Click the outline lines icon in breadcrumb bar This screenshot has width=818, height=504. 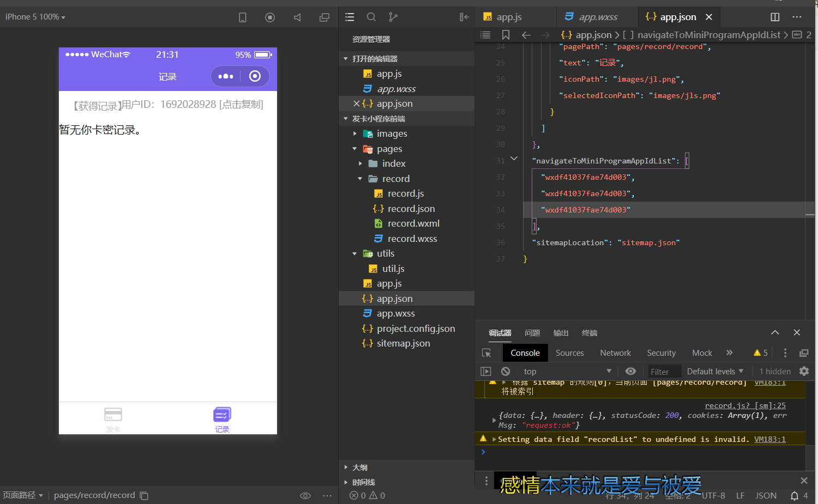coord(485,35)
